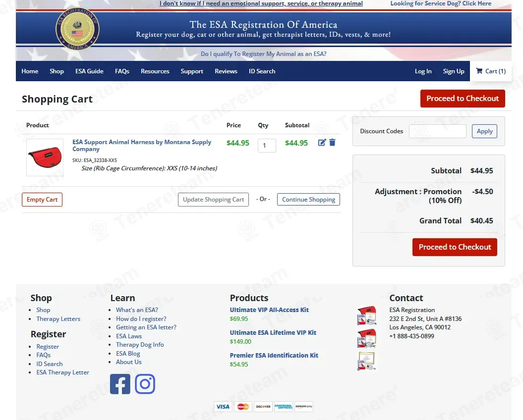
Task: Open the footer Shop link under Shop heading
Action: pyautogui.click(x=43, y=310)
